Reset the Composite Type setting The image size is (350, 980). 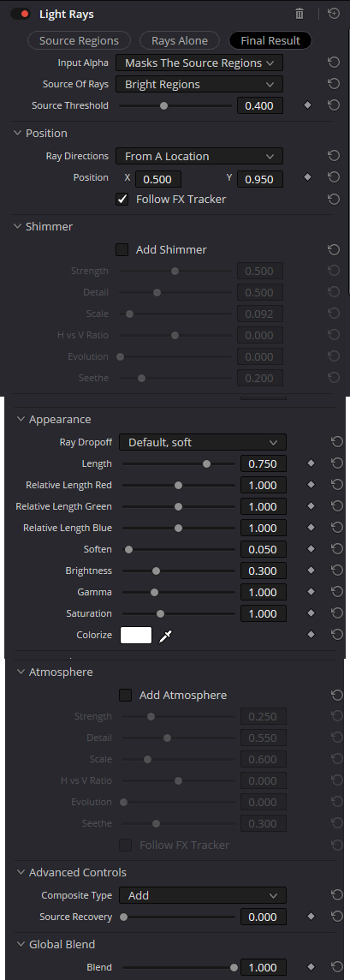337,895
